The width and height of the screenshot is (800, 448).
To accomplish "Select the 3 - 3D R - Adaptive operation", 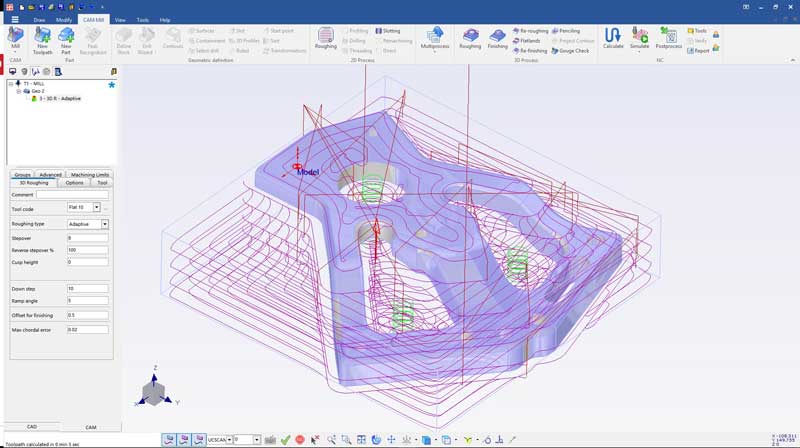I will 60,99.
